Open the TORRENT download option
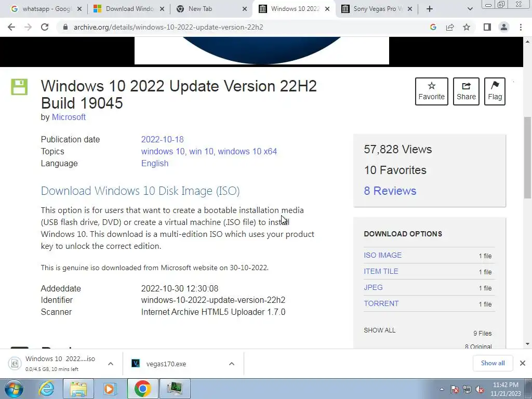Screen dimensions: 532x399 [x=381, y=303]
